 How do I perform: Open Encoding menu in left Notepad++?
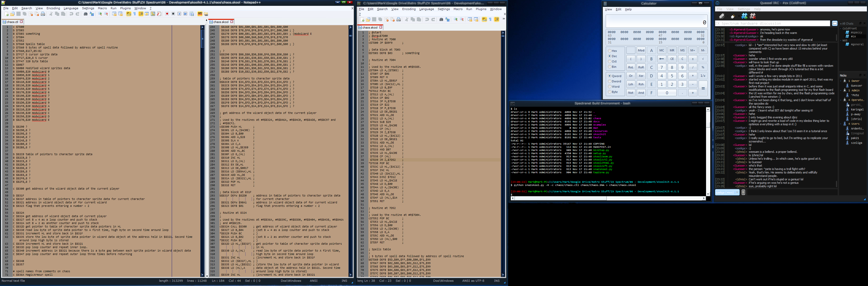[53, 8]
